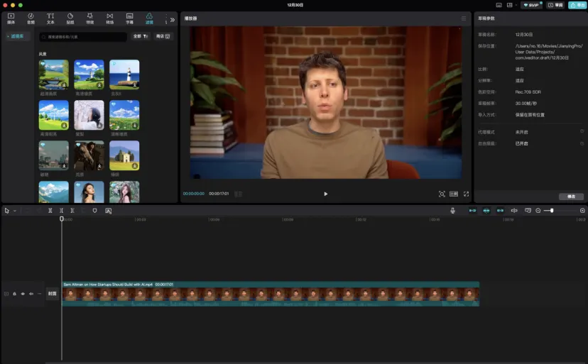This screenshot has width=588, height=364.
Task: Toggle fullscreen preview in the player
Action: [466, 194]
